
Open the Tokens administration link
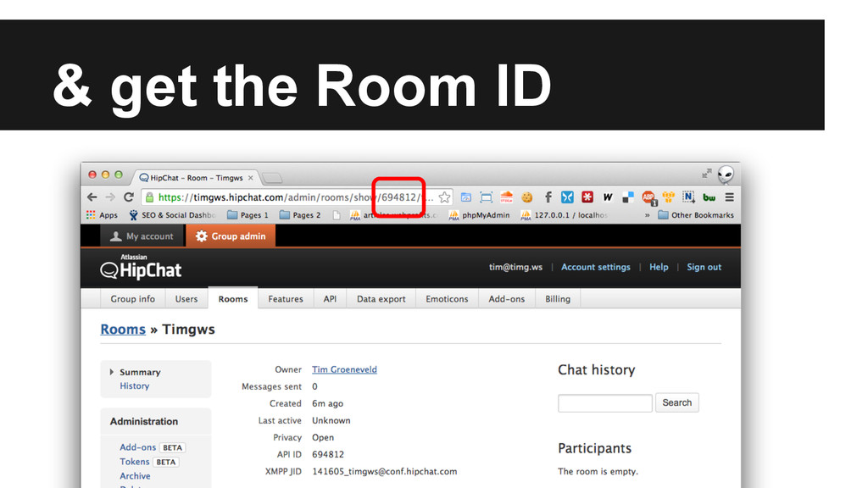tap(135, 462)
